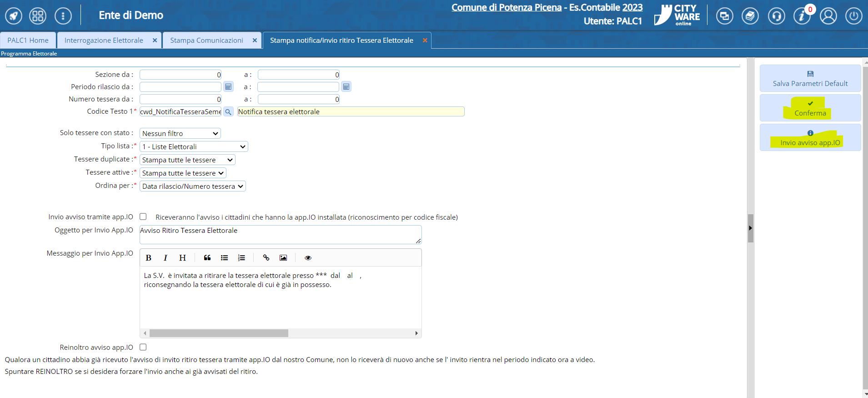Enable Invio avviso tramite app.IO checkbox

click(143, 217)
